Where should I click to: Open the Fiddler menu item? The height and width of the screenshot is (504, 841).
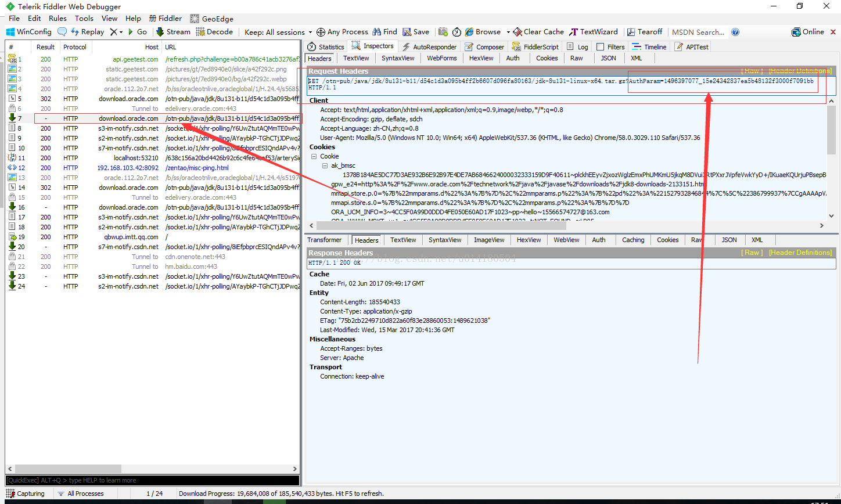click(x=166, y=18)
